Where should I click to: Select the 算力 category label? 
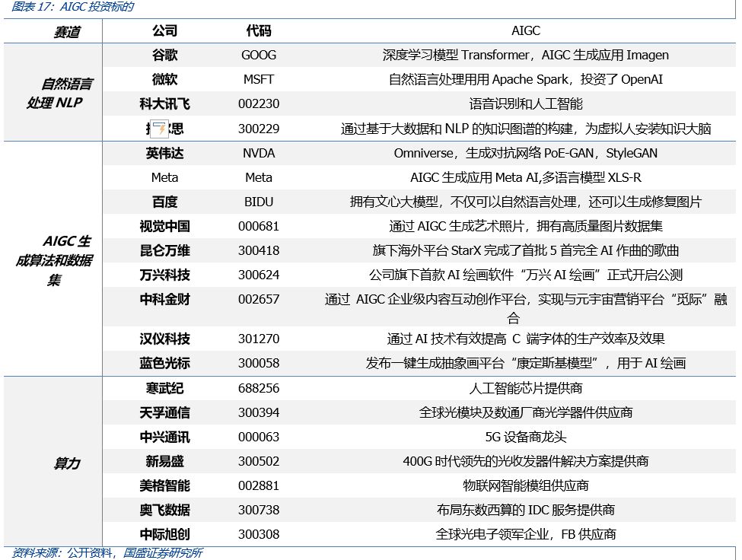coord(68,462)
